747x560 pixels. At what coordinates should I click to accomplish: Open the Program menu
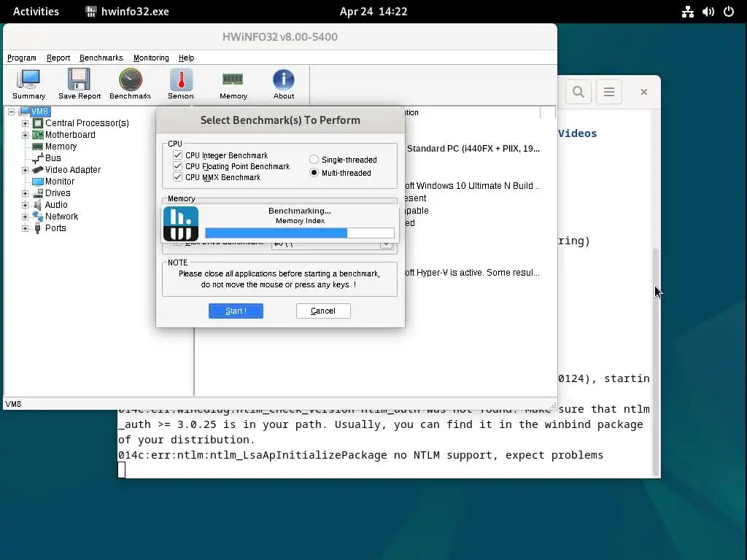tap(21, 58)
